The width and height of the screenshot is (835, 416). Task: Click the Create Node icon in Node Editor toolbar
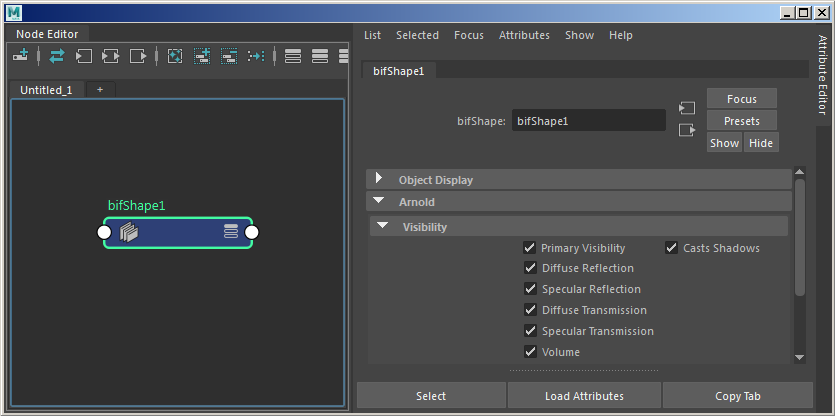pos(21,55)
